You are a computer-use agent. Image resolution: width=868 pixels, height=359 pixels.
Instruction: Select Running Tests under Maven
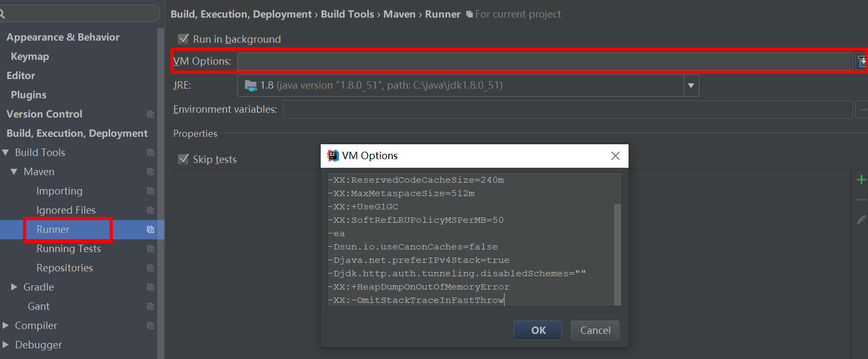pos(68,248)
